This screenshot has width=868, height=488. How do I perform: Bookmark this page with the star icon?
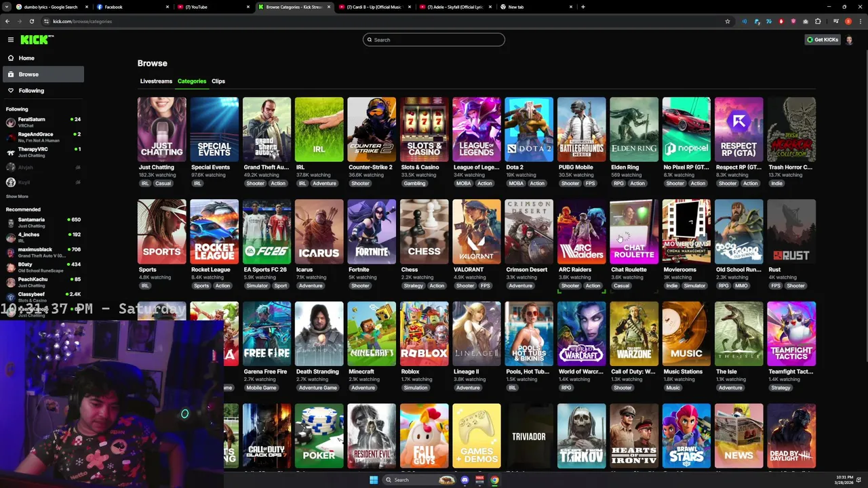click(728, 21)
